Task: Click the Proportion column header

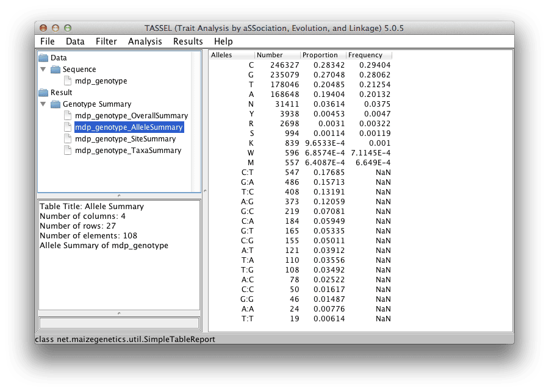Action: tap(323, 55)
